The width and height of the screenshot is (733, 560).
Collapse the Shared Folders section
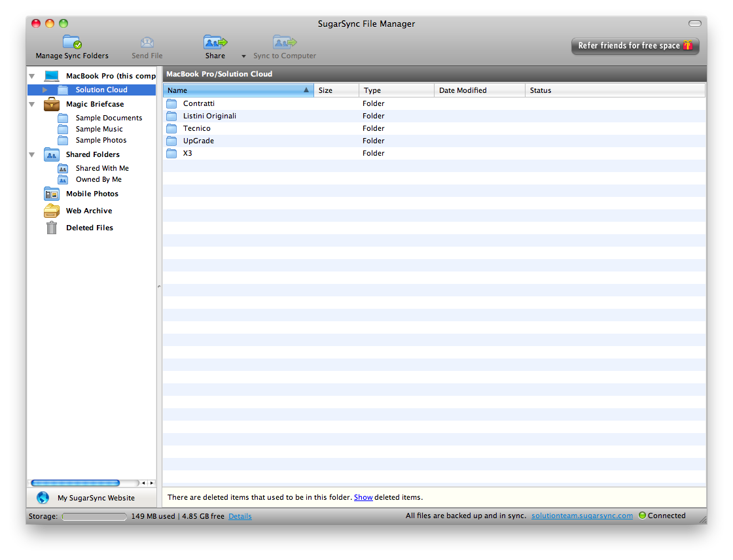(x=32, y=155)
